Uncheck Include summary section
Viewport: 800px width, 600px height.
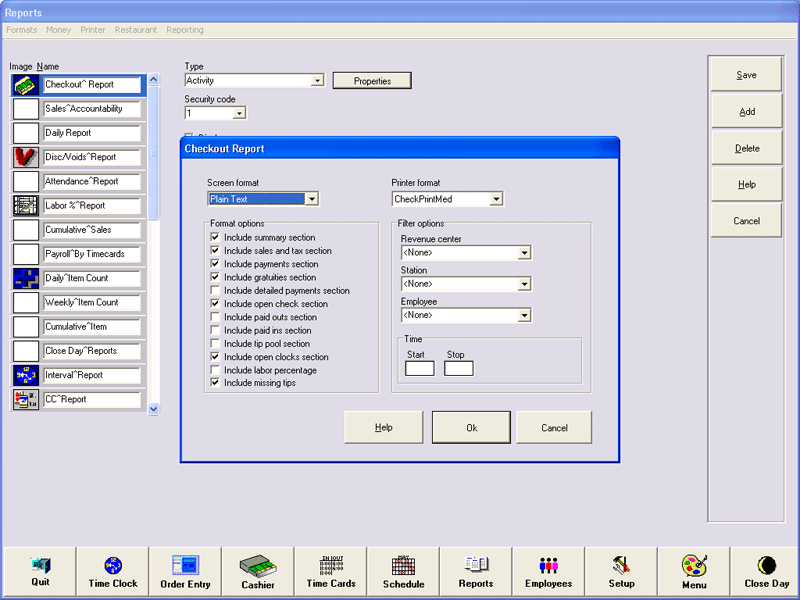(x=215, y=238)
